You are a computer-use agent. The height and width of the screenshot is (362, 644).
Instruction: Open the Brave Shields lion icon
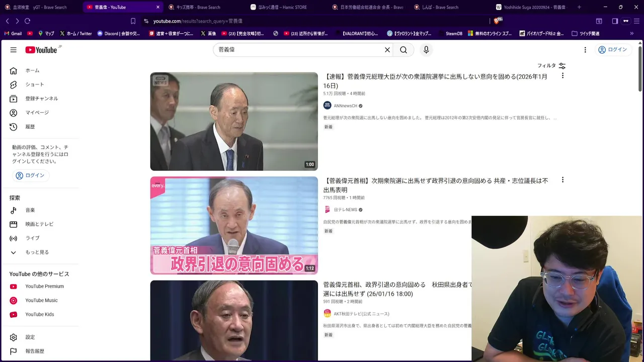[498, 21]
